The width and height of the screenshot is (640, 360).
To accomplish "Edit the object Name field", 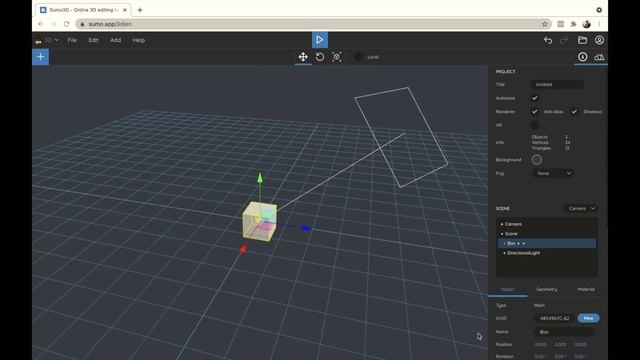I will (563, 332).
